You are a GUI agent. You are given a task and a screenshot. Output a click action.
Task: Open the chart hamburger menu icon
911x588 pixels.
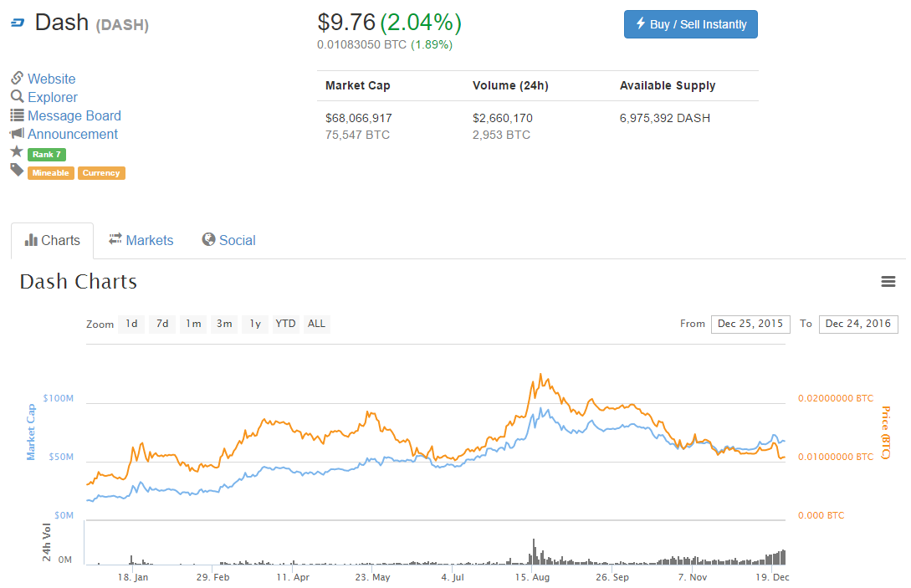click(x=888, y=282)
